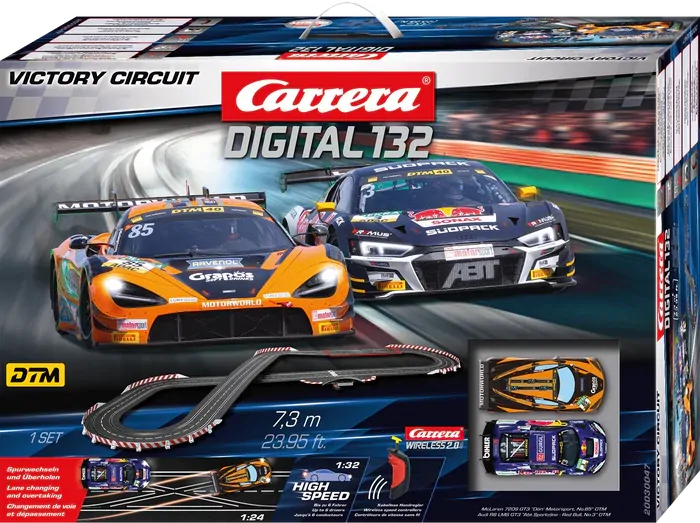Select the top-view blue Audi thumbnail
700x523 pixels.
[542, 441]
